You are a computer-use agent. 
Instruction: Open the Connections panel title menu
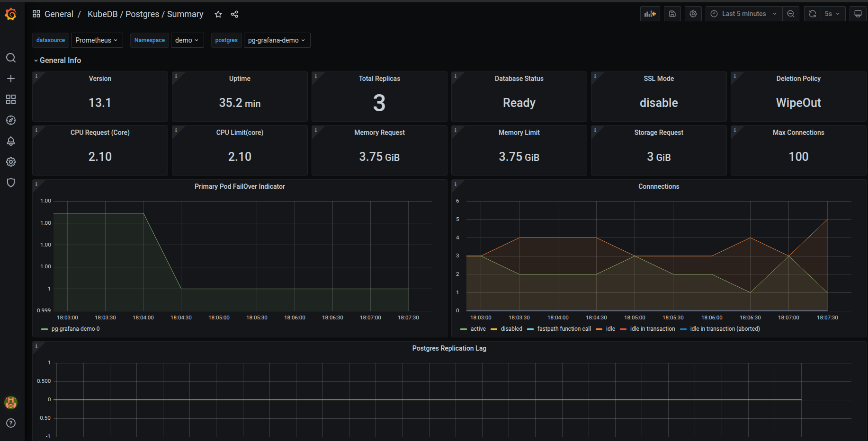pos(659,186)
